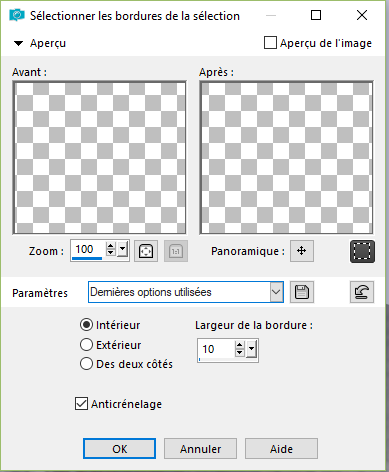Enable the Aperçu de l'image checkbox

click(x=270, y=43)
